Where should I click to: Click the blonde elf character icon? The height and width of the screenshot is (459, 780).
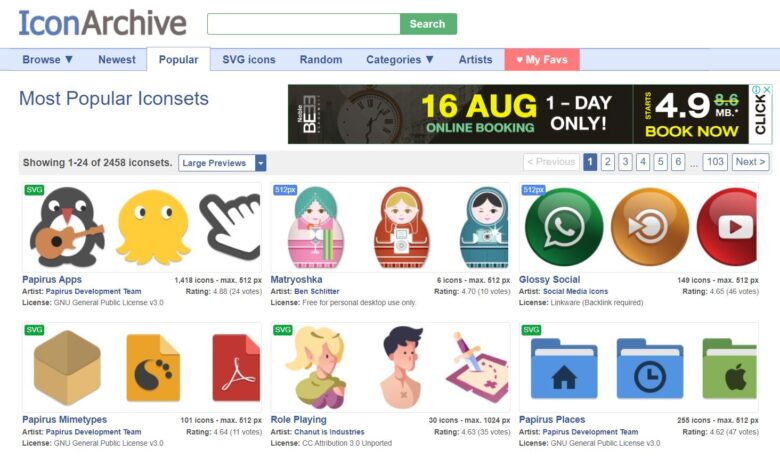316,367
